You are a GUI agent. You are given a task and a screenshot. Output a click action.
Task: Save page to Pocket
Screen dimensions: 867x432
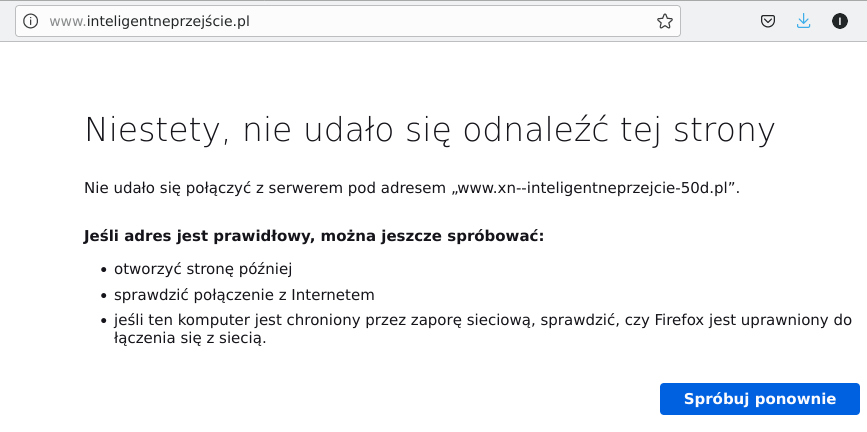pos(767,21)
